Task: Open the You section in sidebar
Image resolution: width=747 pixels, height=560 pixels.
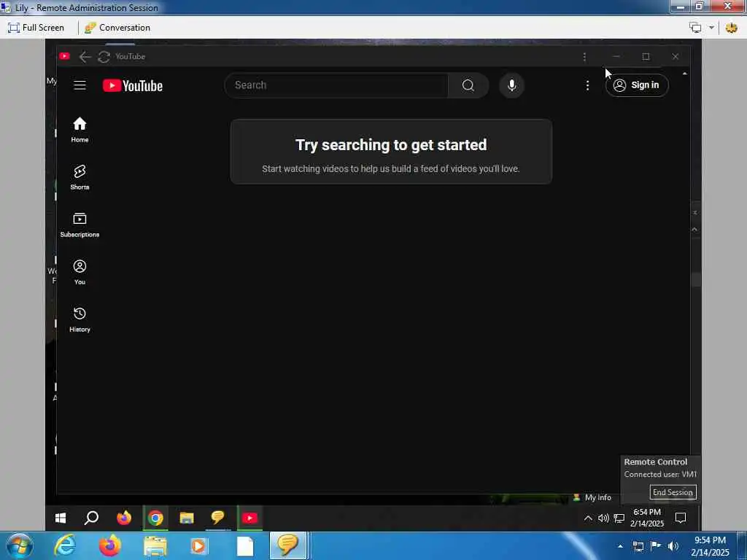Action: [80, 273]
